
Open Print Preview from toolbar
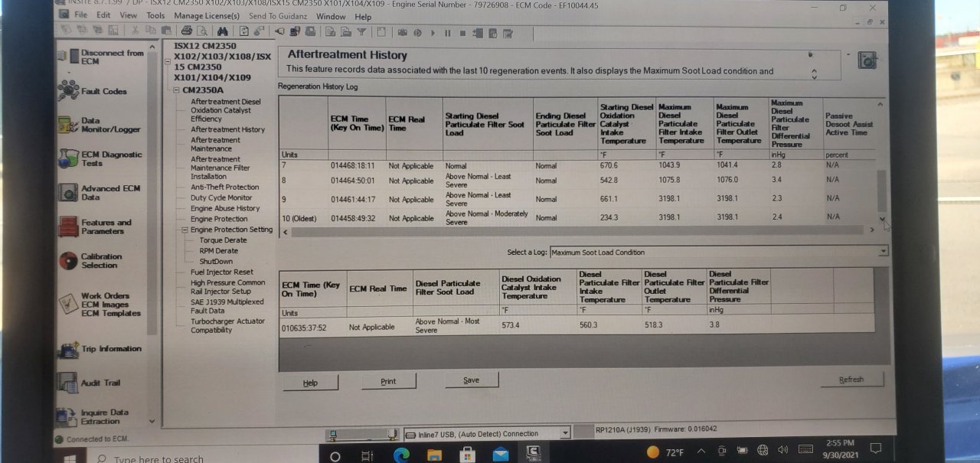[x=202, y=32]
